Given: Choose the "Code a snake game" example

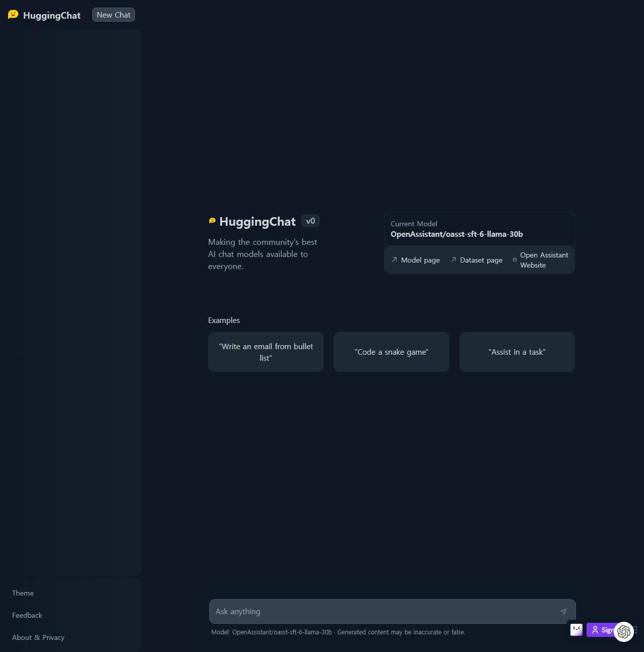Looking at the screenshot, I should (391, 352).
